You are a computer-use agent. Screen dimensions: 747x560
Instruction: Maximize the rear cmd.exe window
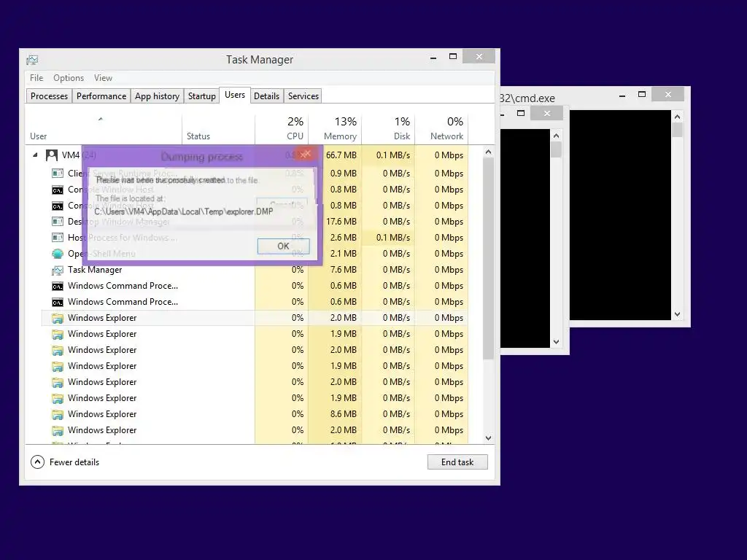(642, 94)
